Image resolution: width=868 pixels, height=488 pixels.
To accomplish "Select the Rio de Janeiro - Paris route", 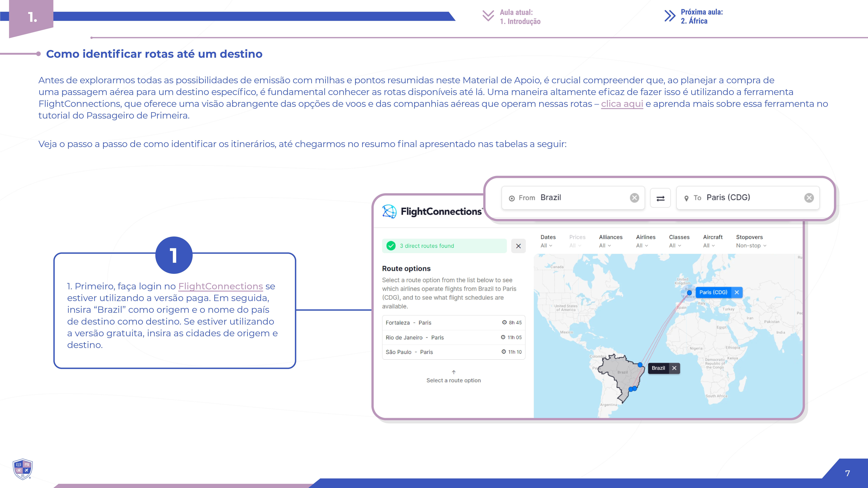I will pyautogui.click(x=454, y=337).
